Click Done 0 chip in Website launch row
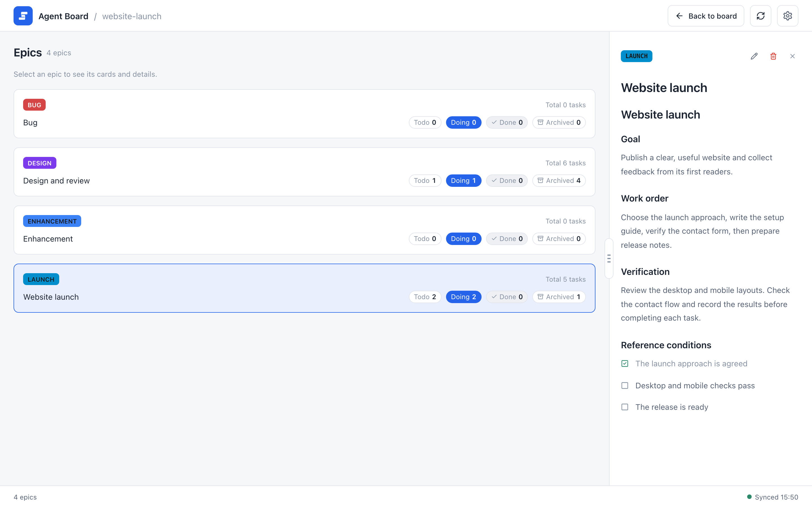 [507, 297]
